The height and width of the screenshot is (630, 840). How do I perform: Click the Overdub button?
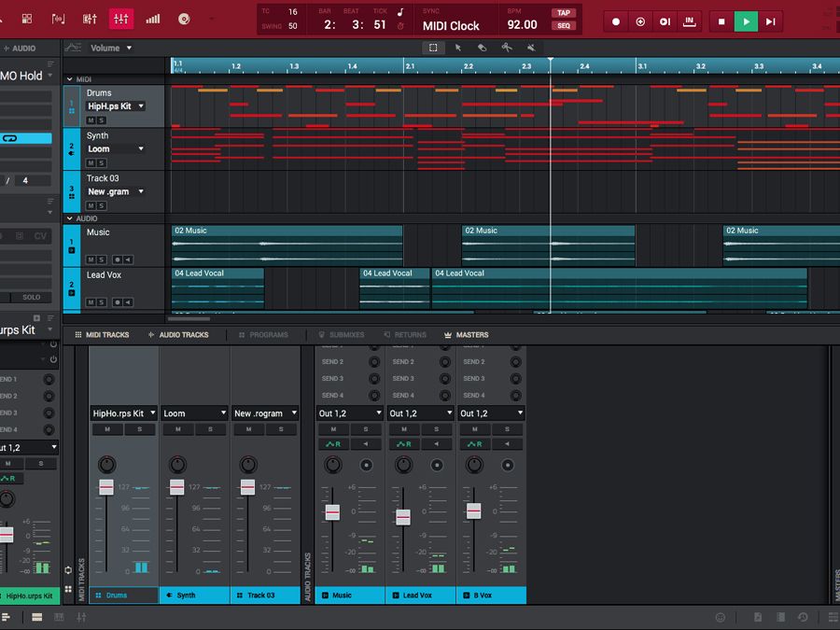pyautogui.click(x=640, y=22)
